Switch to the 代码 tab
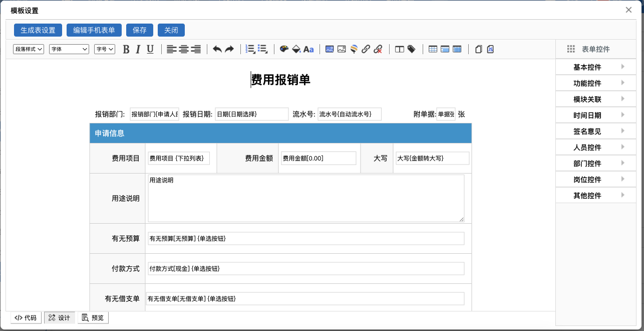The image size is (644, 331). point(26,317)
